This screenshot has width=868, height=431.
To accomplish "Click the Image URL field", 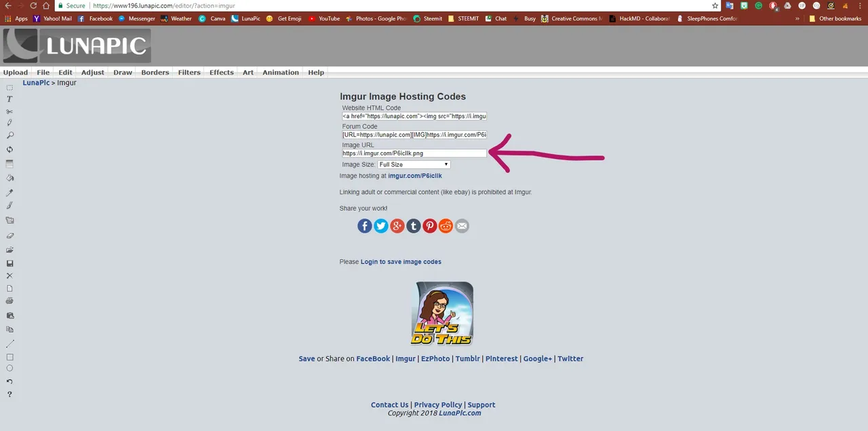I will pos(414,153).
